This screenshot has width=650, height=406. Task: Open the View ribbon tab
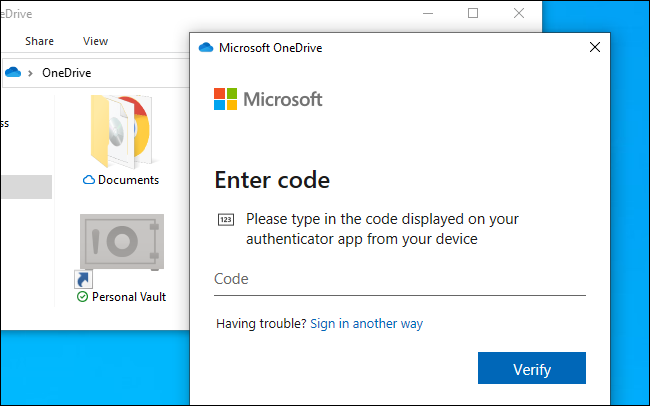pos(96,41)
